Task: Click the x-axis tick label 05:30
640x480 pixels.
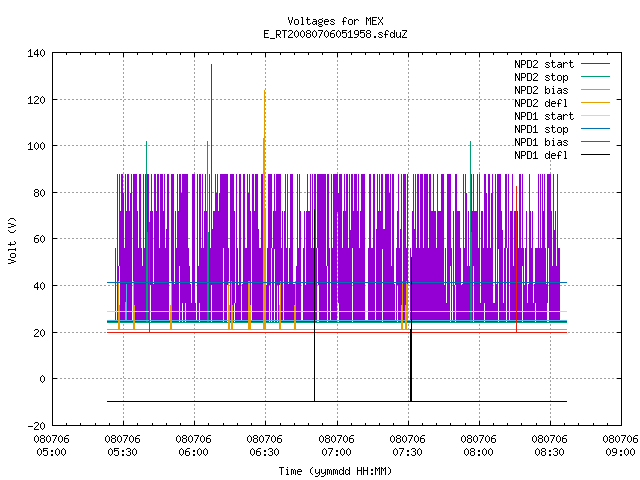Action: [x=122, y=452]
